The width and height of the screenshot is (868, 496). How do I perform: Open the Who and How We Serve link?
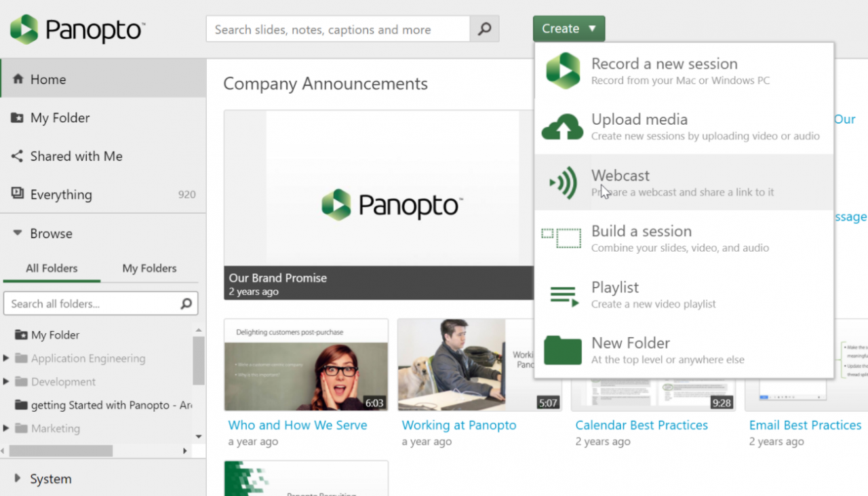[x=298, y=425]
